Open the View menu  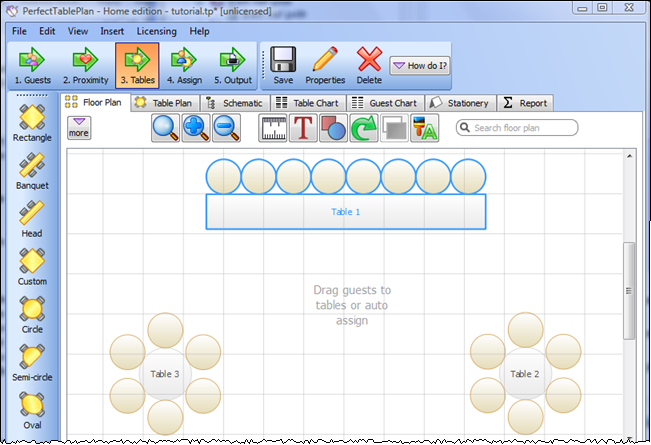(78, 31)
